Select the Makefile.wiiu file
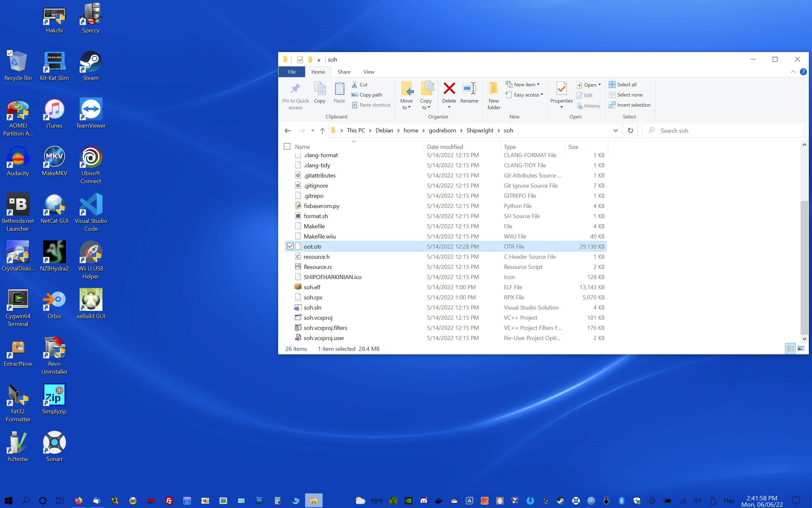Screen dimensions: 812x508 (x=446, y=236)
